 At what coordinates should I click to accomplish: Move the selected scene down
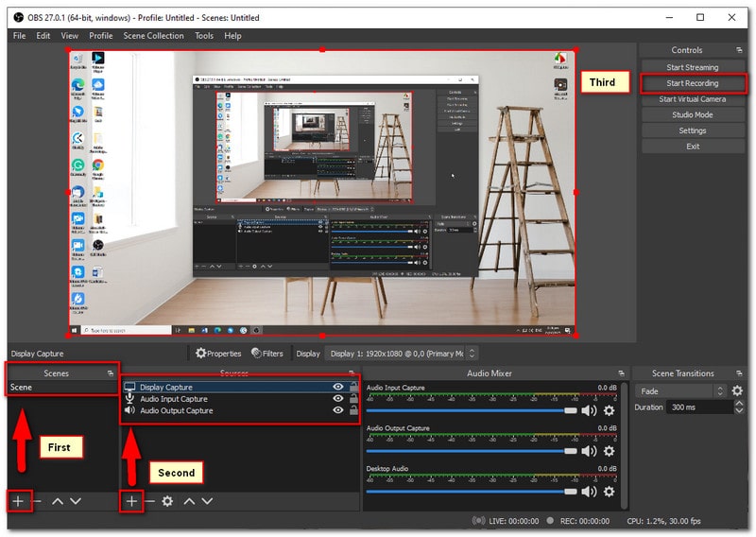point(76,501)
